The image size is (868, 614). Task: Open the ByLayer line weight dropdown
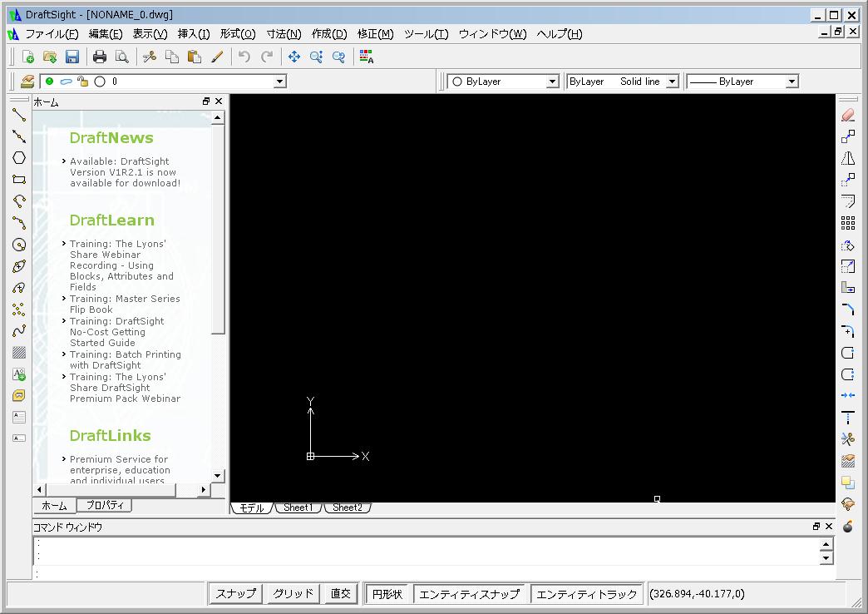click(792, 82)
